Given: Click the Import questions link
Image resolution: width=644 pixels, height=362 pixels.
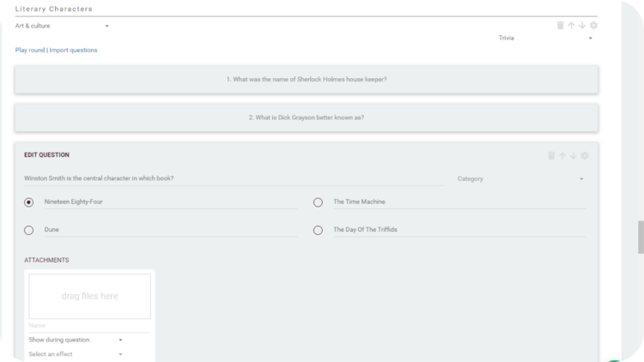Looking at the screenshot, I should pyautogui.click(x=73, y=50).
